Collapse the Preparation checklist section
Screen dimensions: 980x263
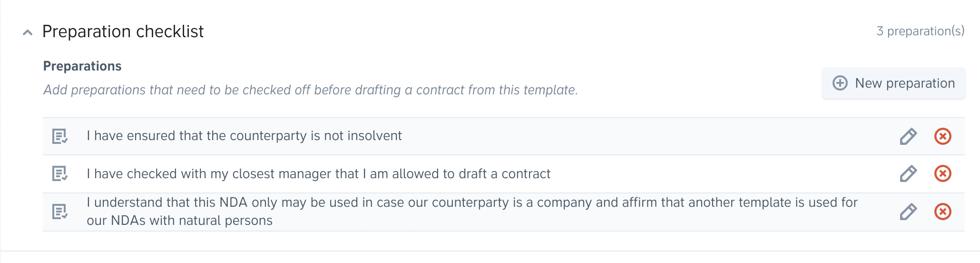tap(28, 32)
